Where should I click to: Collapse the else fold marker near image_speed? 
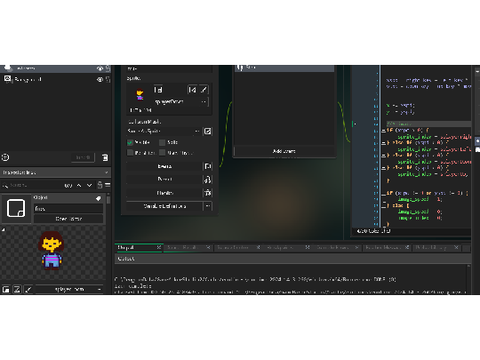[383, 206]
